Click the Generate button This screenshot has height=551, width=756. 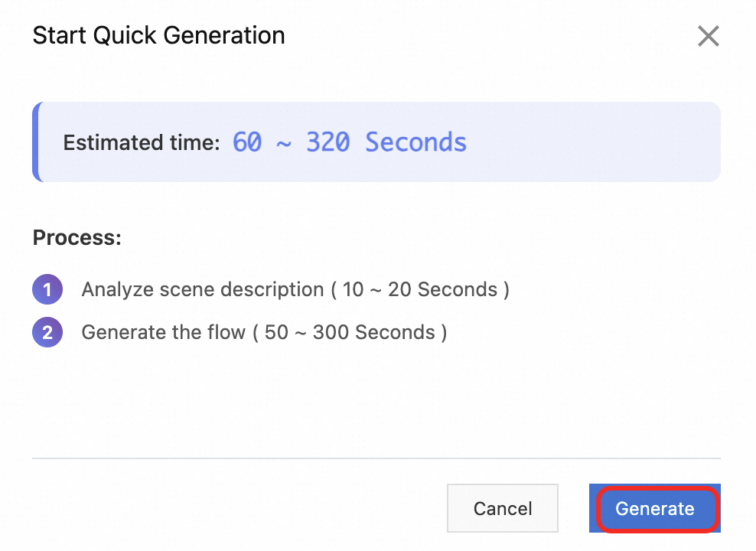tap(655, 509)
